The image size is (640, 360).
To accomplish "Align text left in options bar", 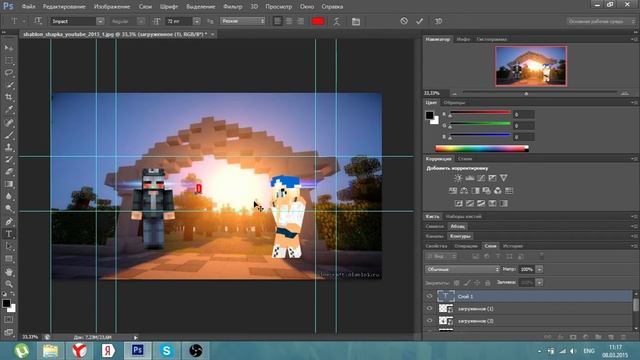I will pos(278,21).
